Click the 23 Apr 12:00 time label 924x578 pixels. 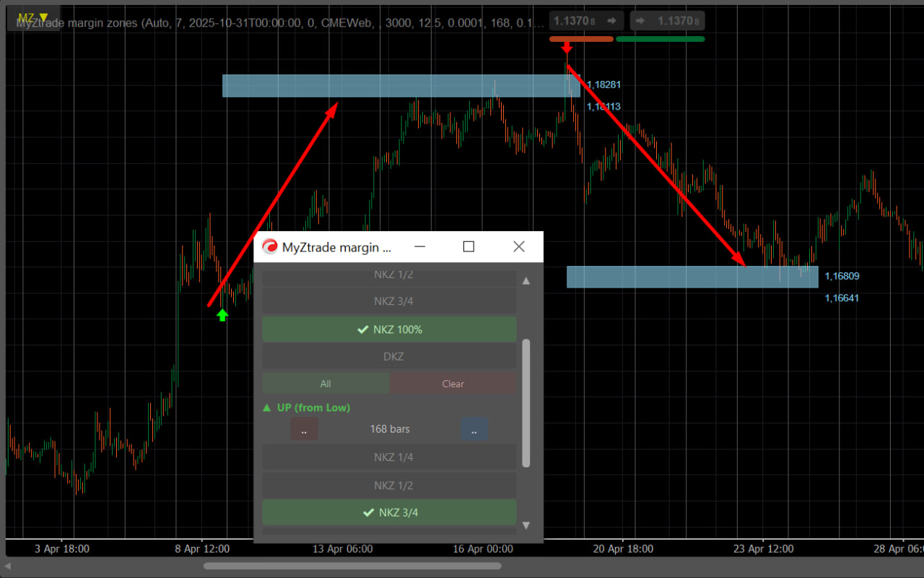pyautogui.click(x=764, y=549)
